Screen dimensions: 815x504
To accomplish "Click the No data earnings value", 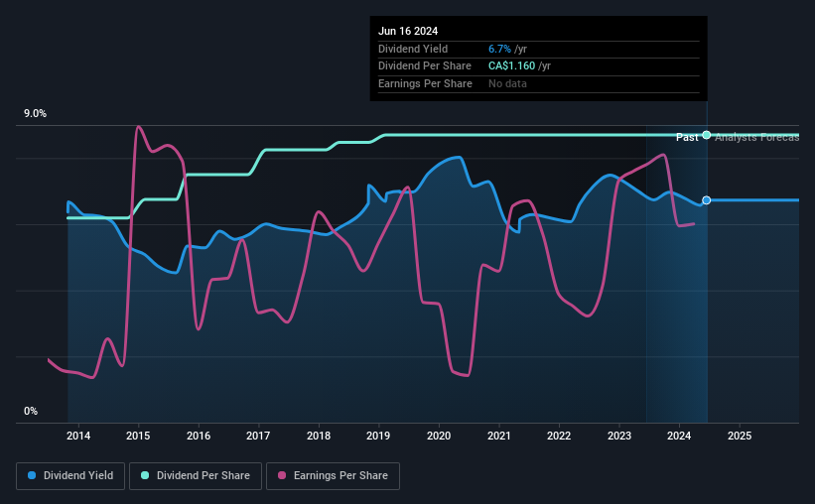I will (x=507, y=83).
